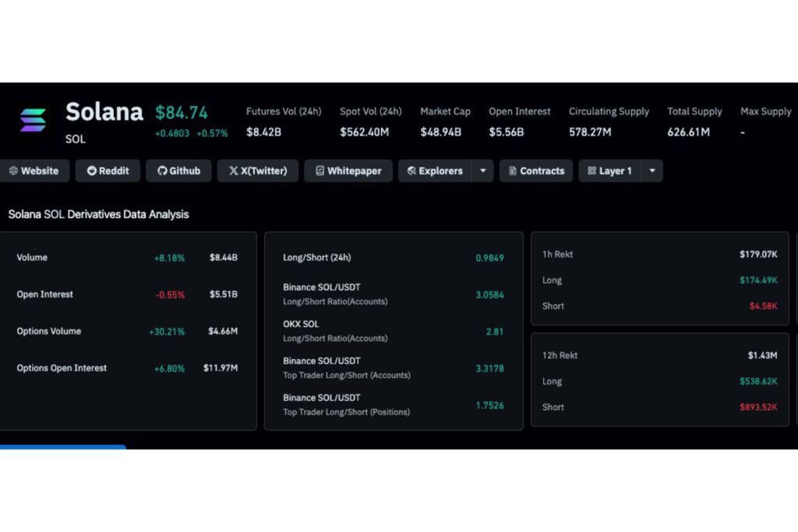The height and width of the screenshot is (532, 798).
Task: Expand the Explorers dropdown arrow
Action: pos(483,171)
